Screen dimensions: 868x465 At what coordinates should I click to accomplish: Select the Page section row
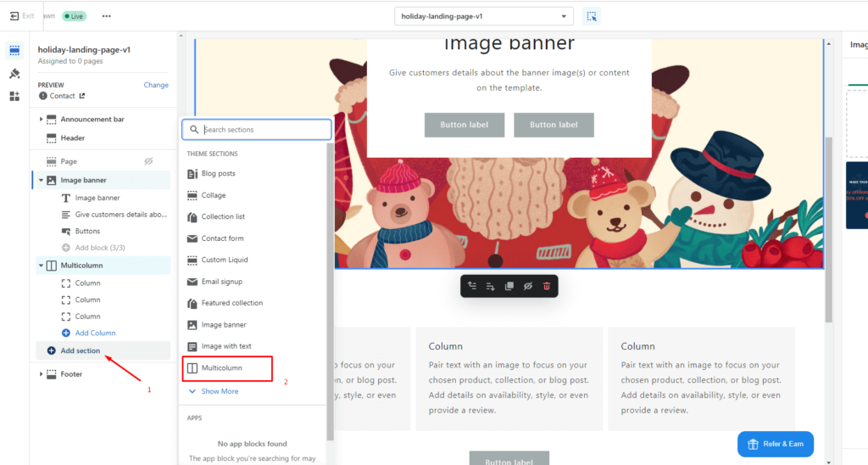(x=103, y=161)
